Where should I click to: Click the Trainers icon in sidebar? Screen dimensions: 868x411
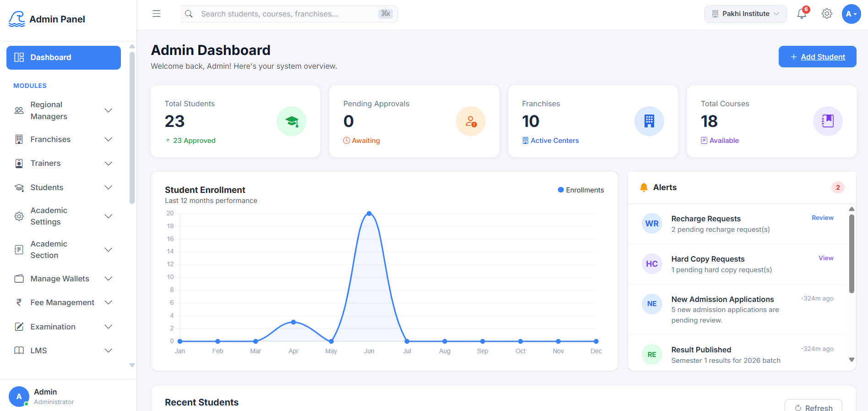(19, 164)
